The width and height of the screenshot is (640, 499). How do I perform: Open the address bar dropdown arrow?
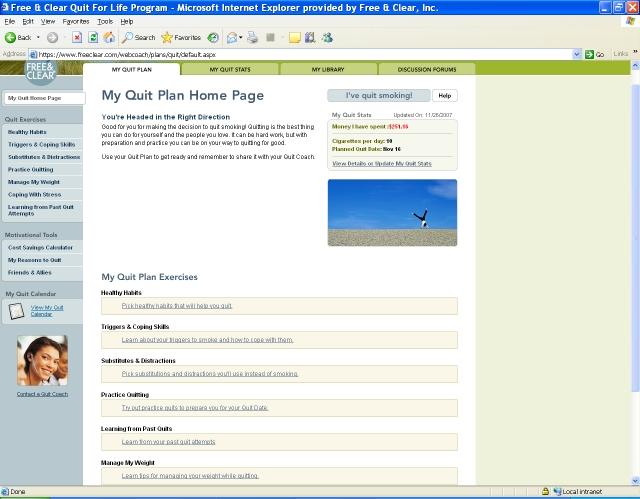point(576,53)
